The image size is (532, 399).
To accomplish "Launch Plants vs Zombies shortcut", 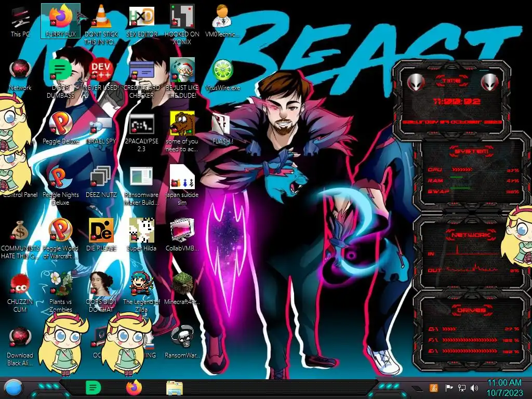I will point(61,292).
